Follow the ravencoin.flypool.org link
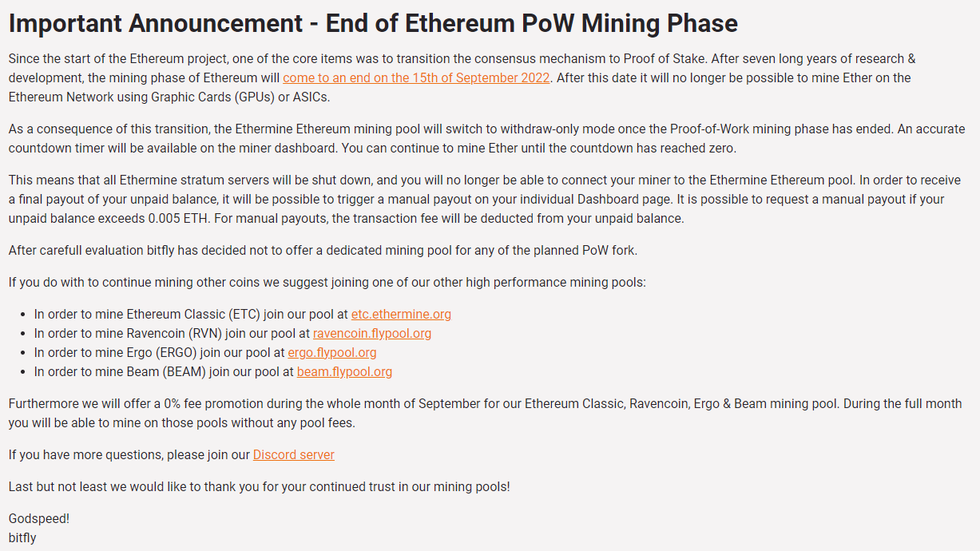The height and width of the screenshot is (551, 980). point(372,334)
